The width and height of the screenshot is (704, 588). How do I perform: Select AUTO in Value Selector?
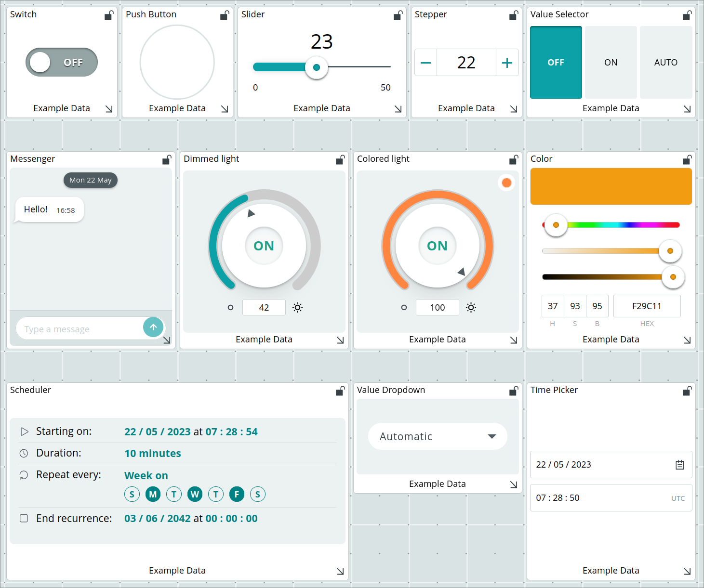coord(665,63)
